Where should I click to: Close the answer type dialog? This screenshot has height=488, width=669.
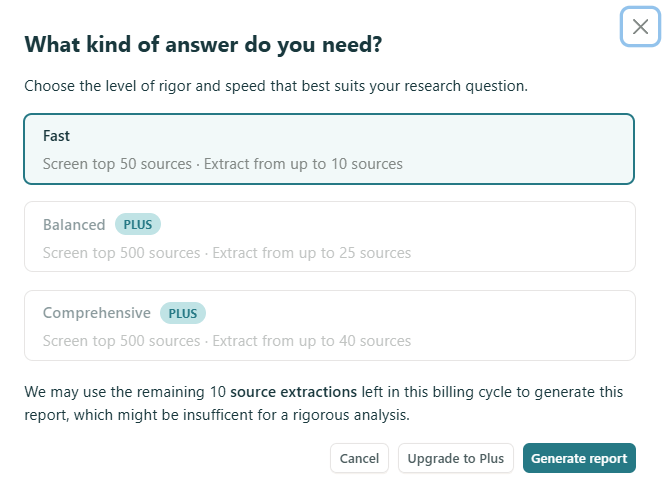(640, 27)
